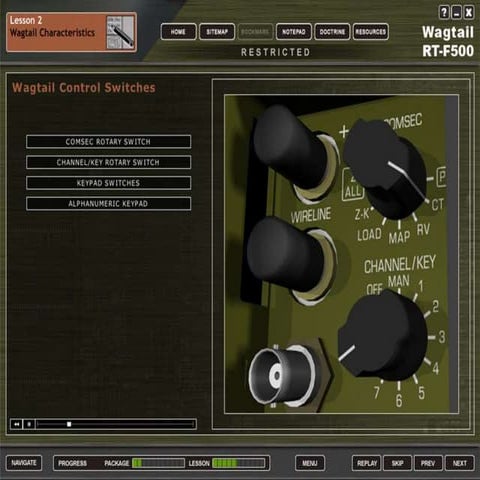The image size is (480, 480).
Task: Rewind the slide playback
Action: [16, 424]
